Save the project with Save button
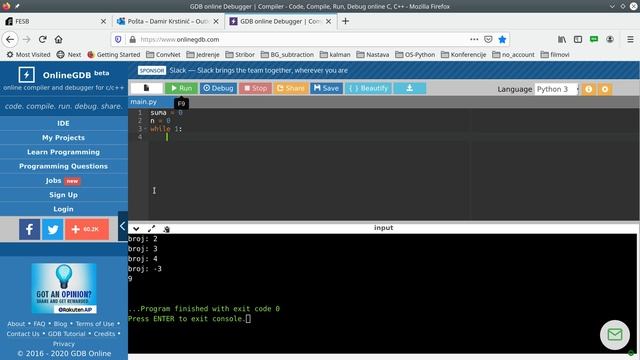640x360 pixels. pos(326,88)
